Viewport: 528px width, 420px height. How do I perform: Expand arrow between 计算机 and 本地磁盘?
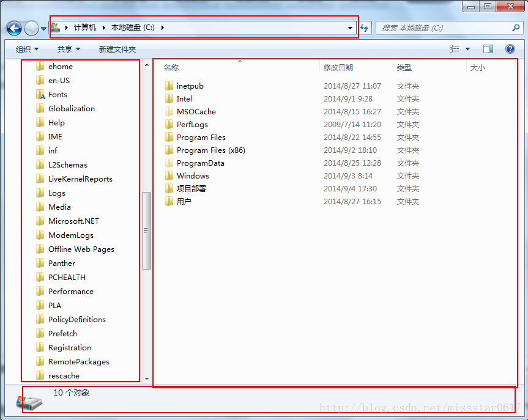[x=104, y=28]
